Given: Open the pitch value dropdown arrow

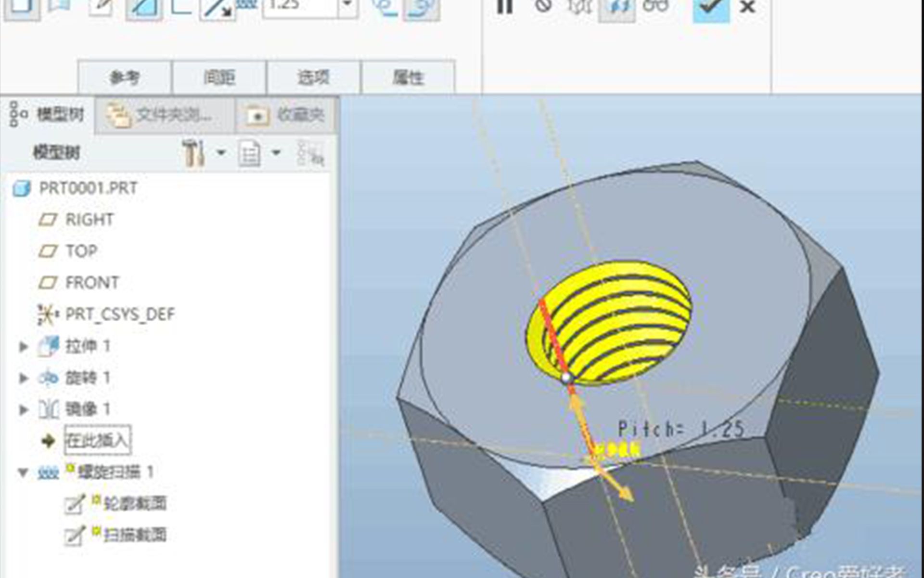Looking at the screenshot, I should [x=347, y=6].
